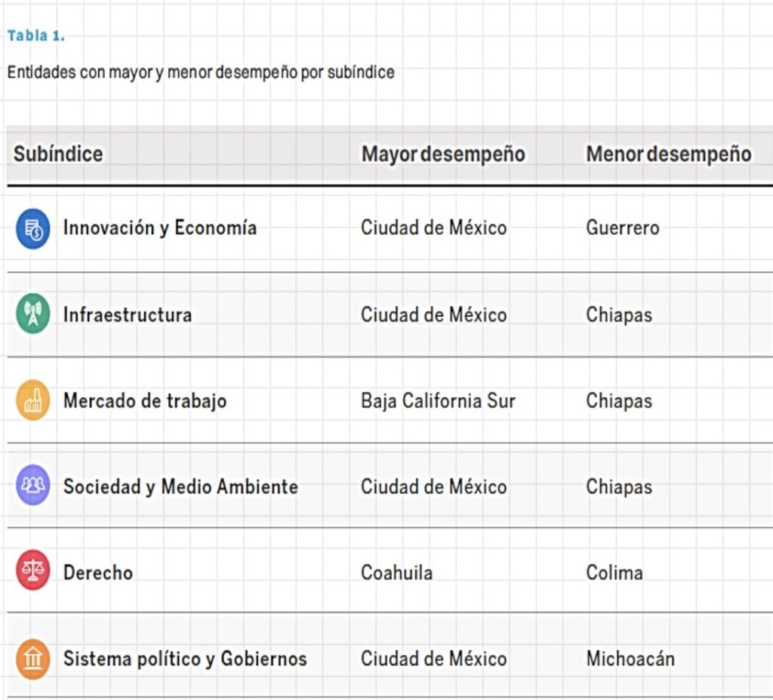Image resolution: width=773 pixels, height=700 pixels.
Task: Click the blue Innovación y Economía icon
Action: point(33,229)
